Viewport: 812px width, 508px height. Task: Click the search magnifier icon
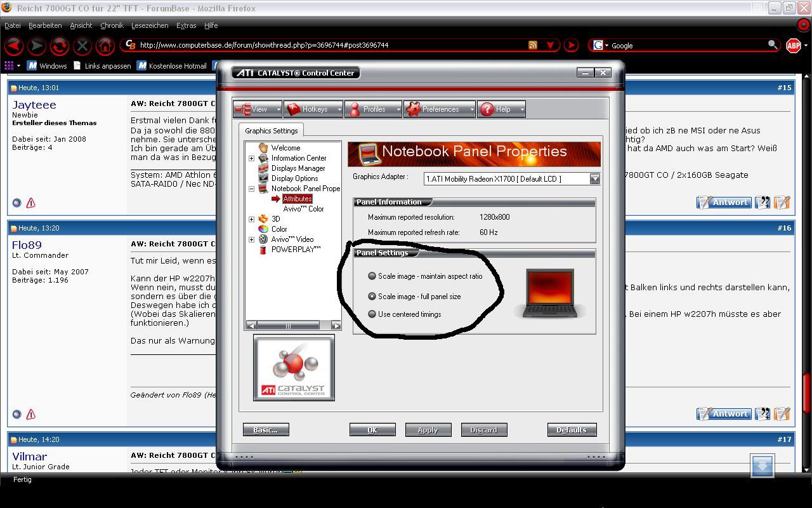(x=772, y=44)
